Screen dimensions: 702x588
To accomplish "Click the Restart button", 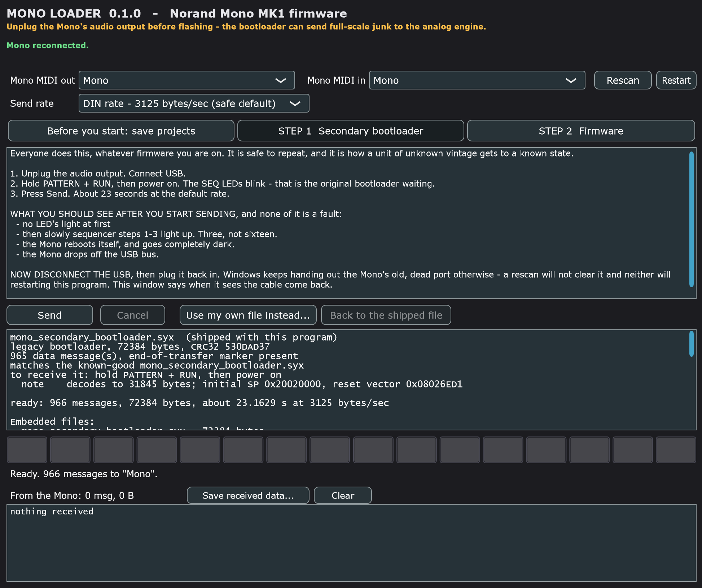I will pos(676,80).
